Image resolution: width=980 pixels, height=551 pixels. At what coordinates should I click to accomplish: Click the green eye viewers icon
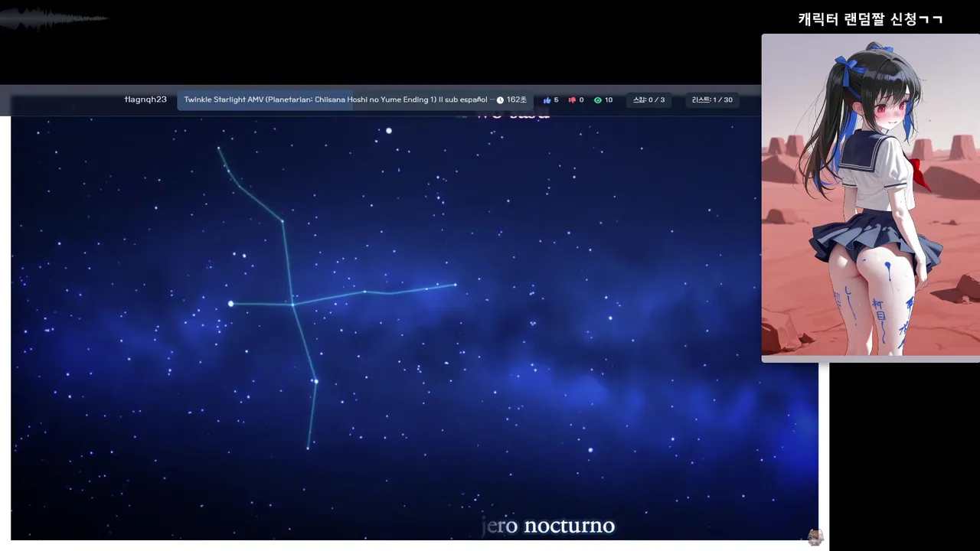[598, 100]
